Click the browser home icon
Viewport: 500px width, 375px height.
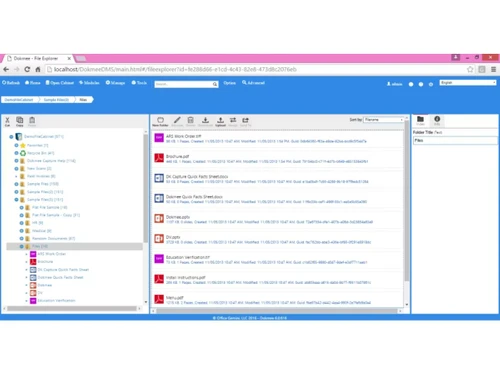click(38, 69)
